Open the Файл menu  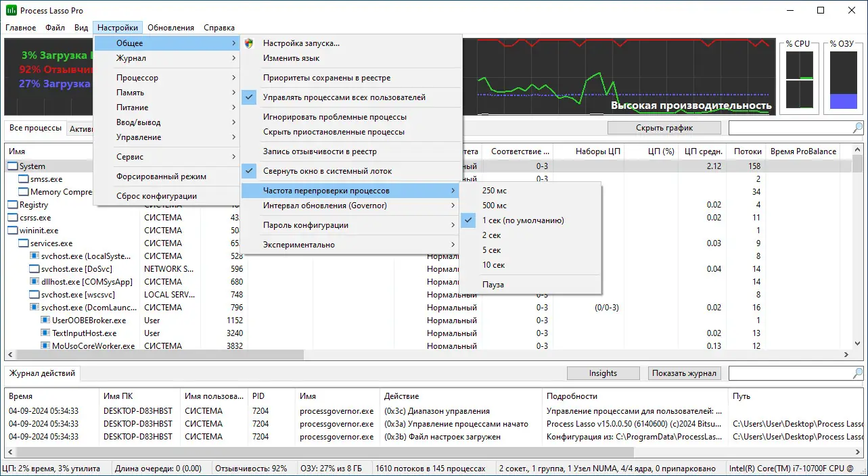pos(55,28)
